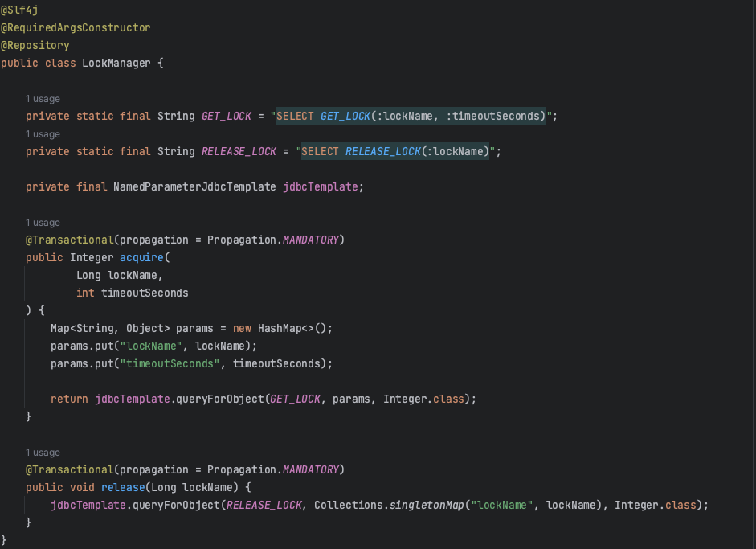Click the "int timeoutSeconds" parameter

pyautogui.click(x=132, y=293)
